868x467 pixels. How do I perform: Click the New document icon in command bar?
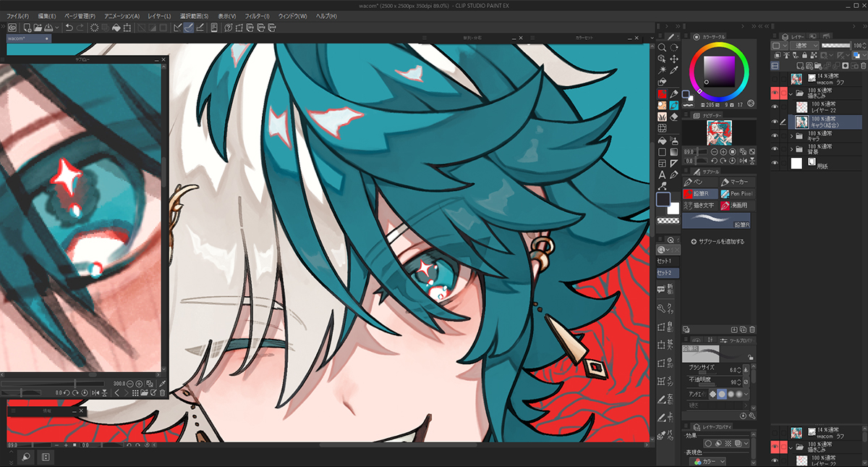coord(27,28)
